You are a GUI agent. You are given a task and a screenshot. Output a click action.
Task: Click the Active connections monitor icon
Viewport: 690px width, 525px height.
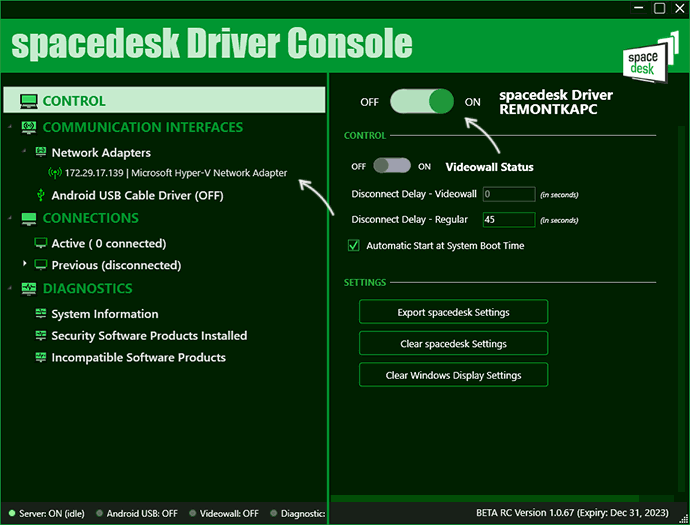pos(40,243)
